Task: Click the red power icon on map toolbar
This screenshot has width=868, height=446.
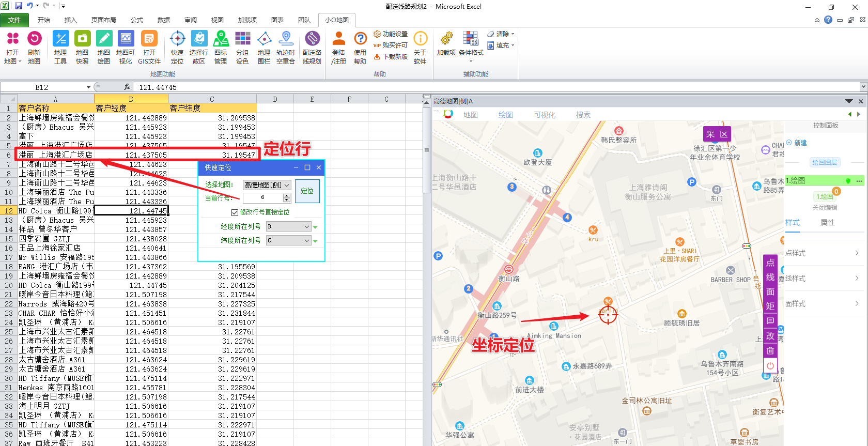Action: pyautogui.click(x=770, y=365)
